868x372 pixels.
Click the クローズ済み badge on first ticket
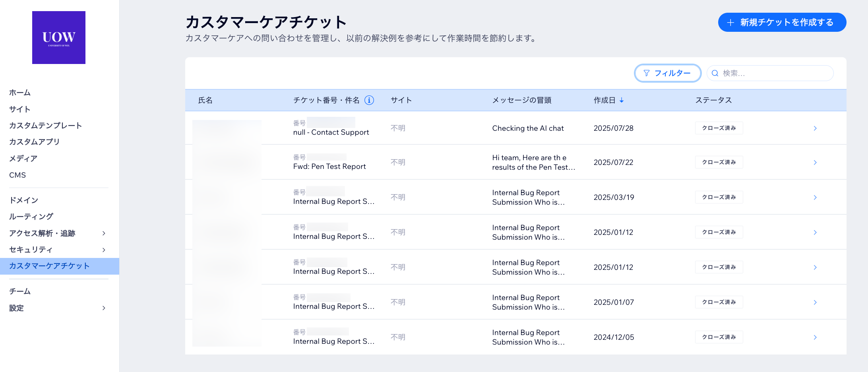(x=719, y=128)
